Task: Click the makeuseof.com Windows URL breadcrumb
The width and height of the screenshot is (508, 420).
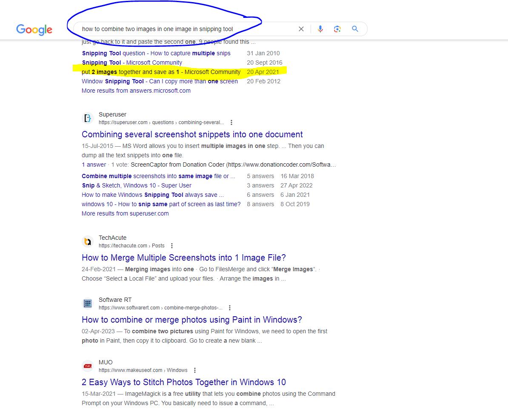Action: pos(143,370)
